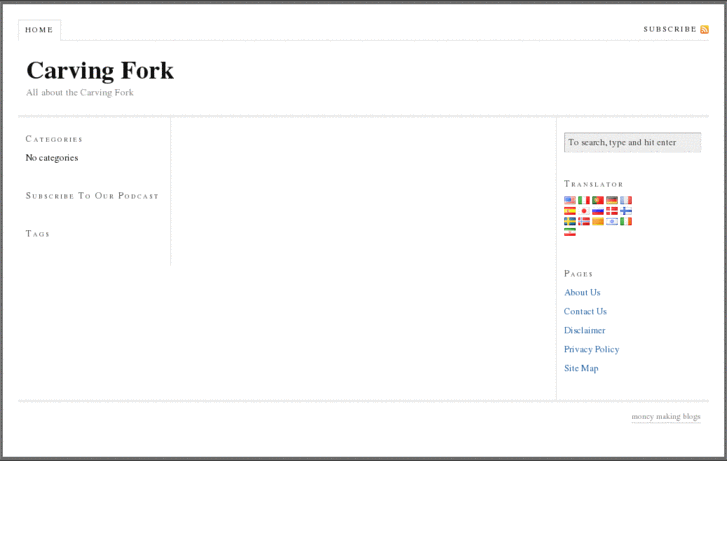Image resolution: width=727 pixels, height=545 pixels.
Task: Select the Russian flag in Translator
Action: pos(598,211)
